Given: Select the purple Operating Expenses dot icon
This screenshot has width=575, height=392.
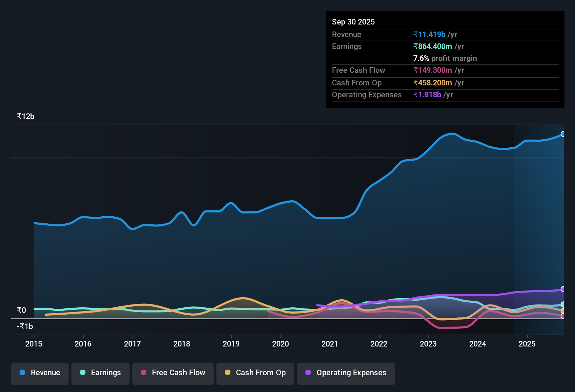Looking at the screenshot, I should 308,373.
